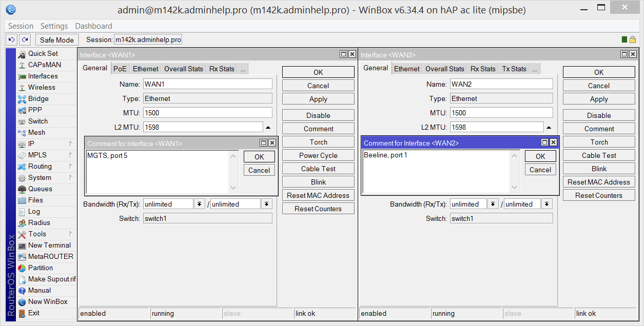Click Make Supout.rif entry

[52, 279]
